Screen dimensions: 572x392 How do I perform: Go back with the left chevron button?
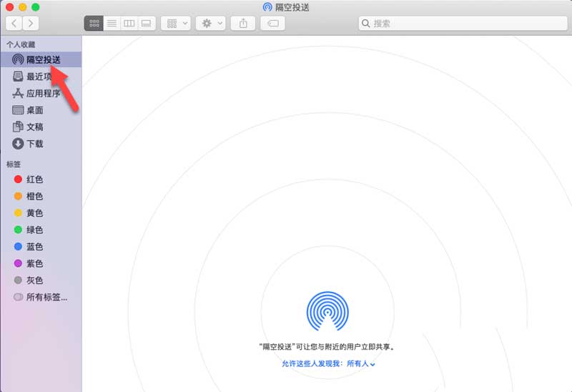(14, 24)
